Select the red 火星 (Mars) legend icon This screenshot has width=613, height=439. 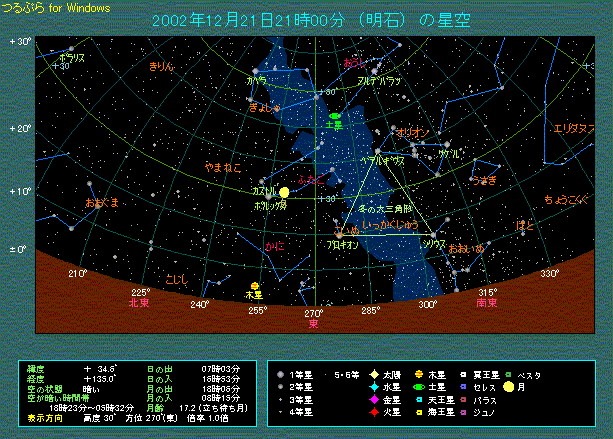point(371,411)
